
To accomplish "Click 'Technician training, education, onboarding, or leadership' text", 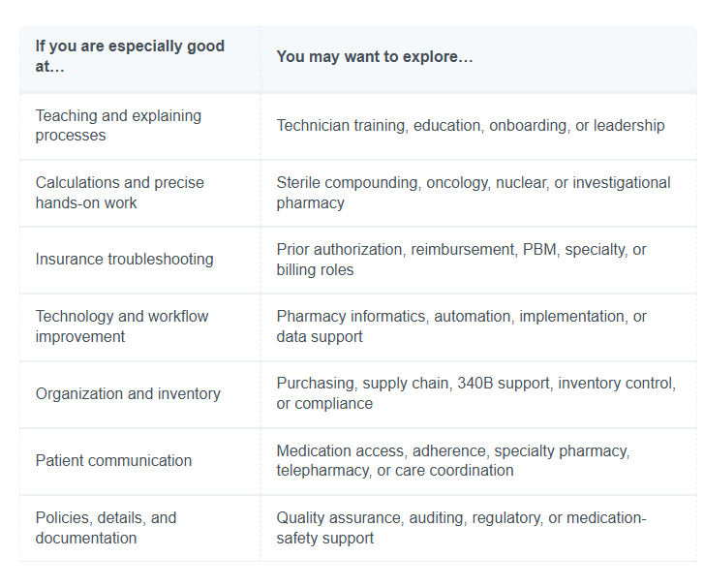I will pyautogui.click(x=470, y=126).
